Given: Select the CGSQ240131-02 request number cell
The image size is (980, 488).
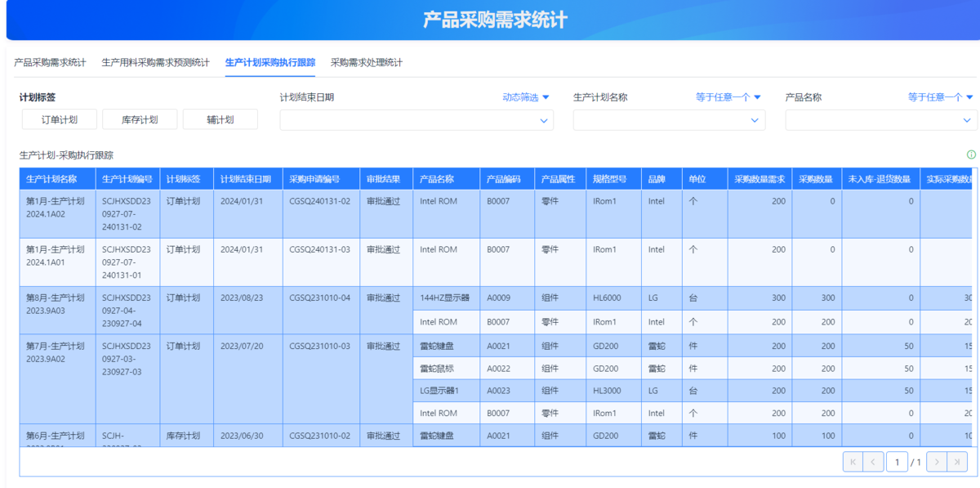Looking at the screenshot, I should tap(320, 201).
